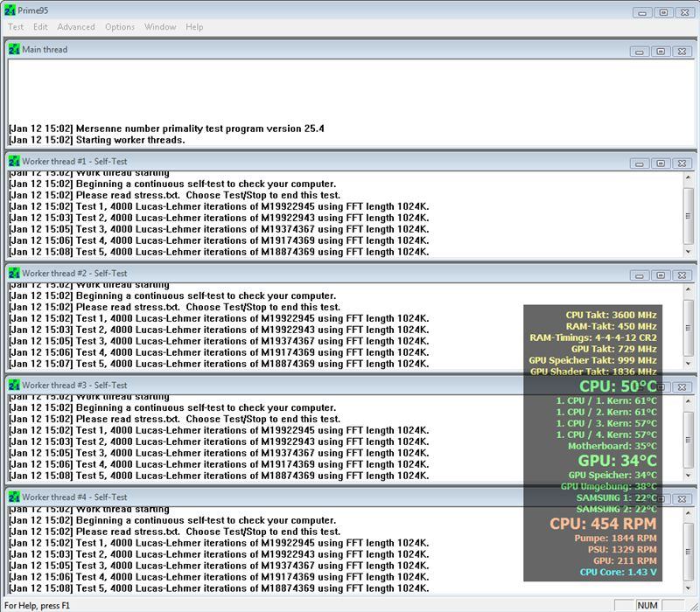The image size is (700, 612).
Task: Maximize the Worker thread #2 window
Action: 661,275
